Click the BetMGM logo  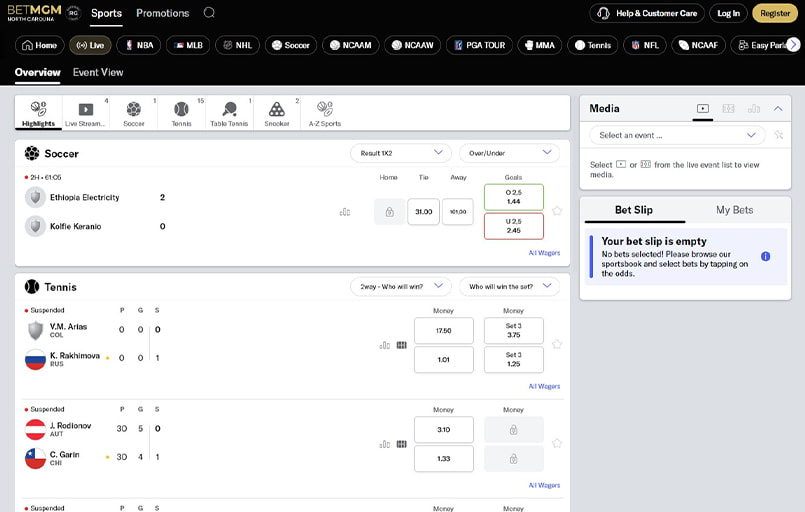[34, 13]
